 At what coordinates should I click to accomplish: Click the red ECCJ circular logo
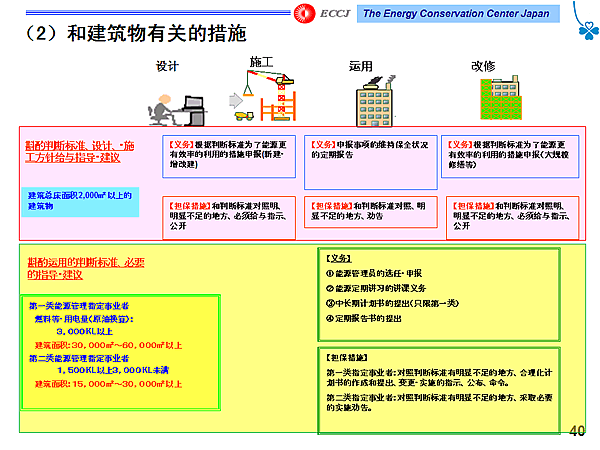click(x=305, y=13)
